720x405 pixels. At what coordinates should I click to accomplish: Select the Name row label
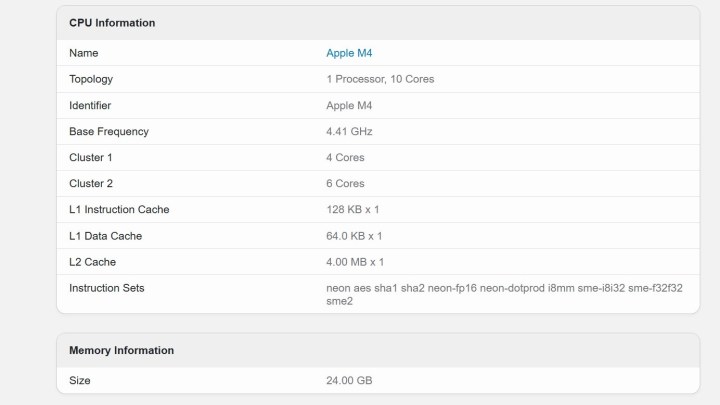tap(84, 53)
